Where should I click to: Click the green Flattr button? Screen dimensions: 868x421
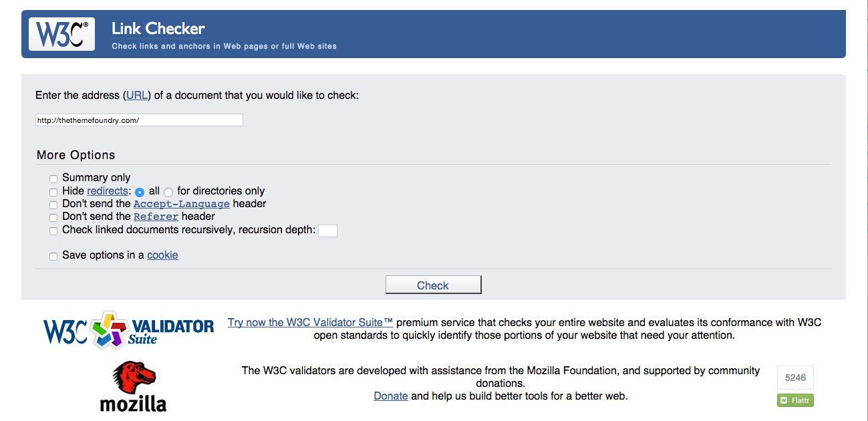pos(795,400)
